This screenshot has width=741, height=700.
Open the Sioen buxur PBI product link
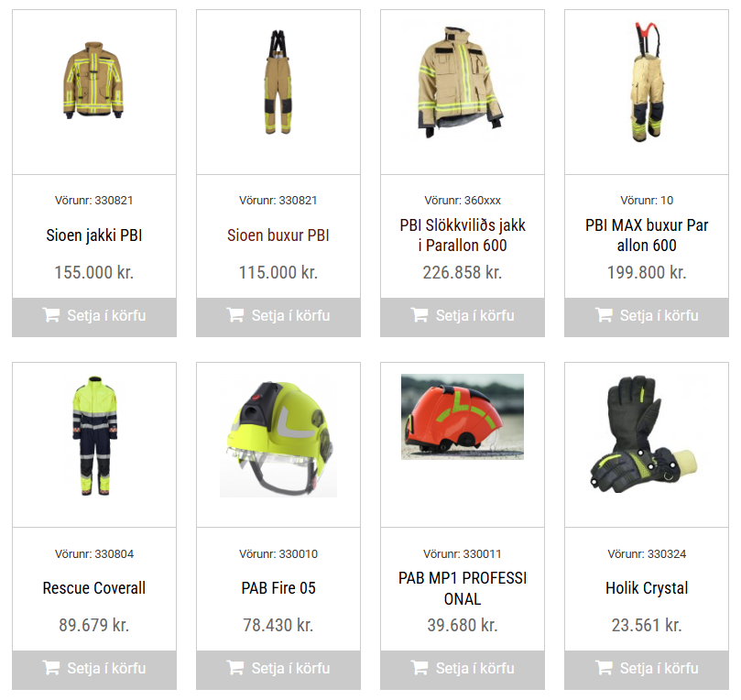click(x=278, y=235)
